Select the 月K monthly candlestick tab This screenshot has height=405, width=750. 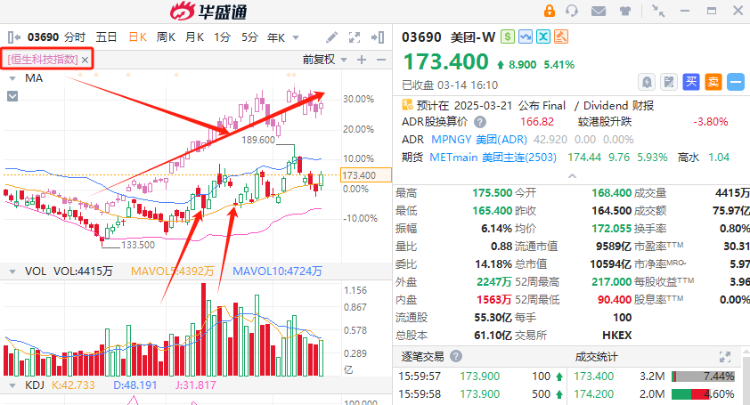pos(194,37)
